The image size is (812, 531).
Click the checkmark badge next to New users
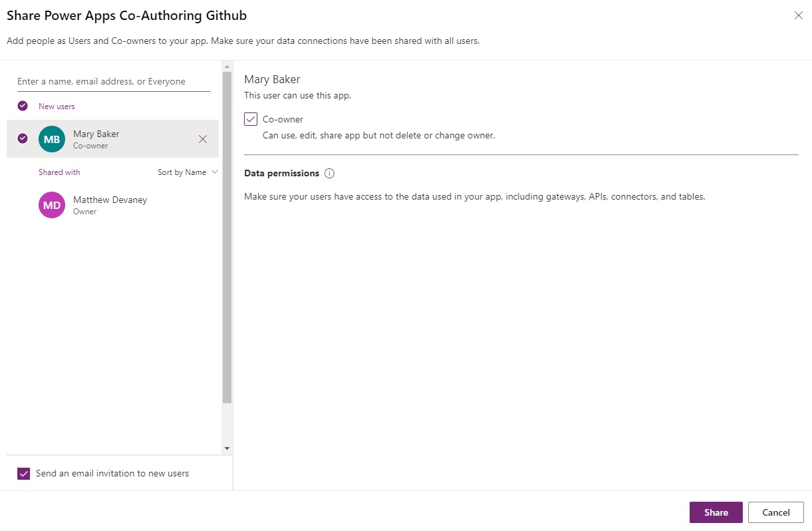tap(22, 106)
